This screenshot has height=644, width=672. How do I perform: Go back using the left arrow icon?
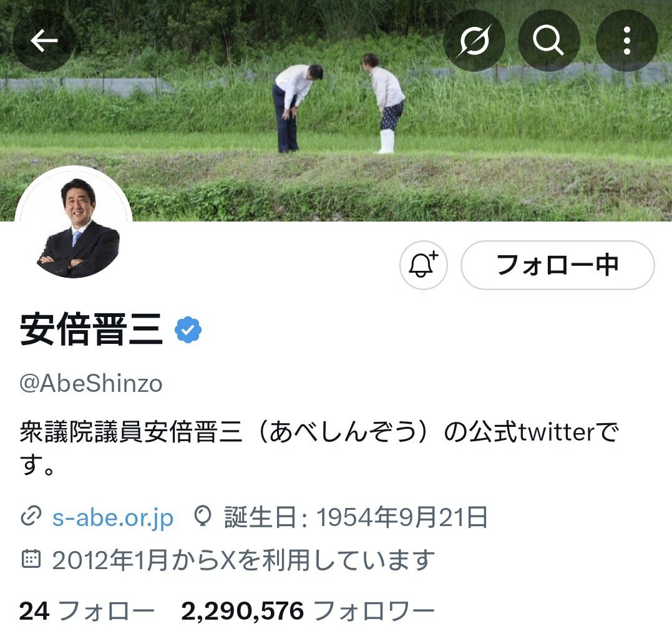coord(44,41)
